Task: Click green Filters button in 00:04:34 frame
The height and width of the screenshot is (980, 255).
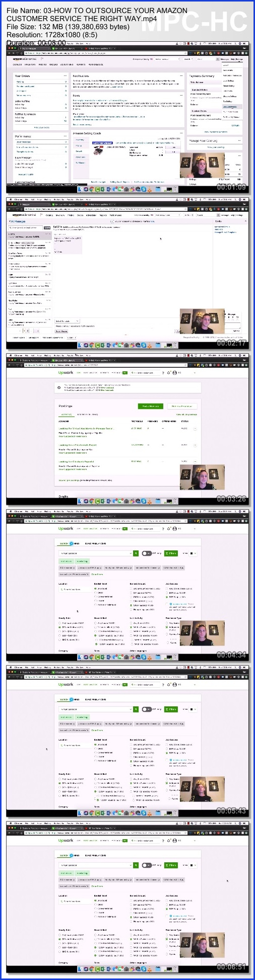Action: [171, 553]
